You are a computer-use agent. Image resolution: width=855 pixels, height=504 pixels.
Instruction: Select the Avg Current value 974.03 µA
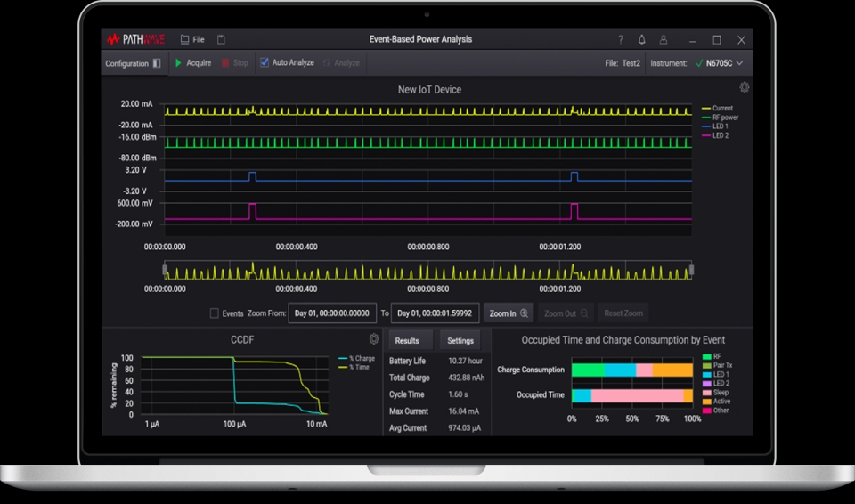(x=465, y=428)
